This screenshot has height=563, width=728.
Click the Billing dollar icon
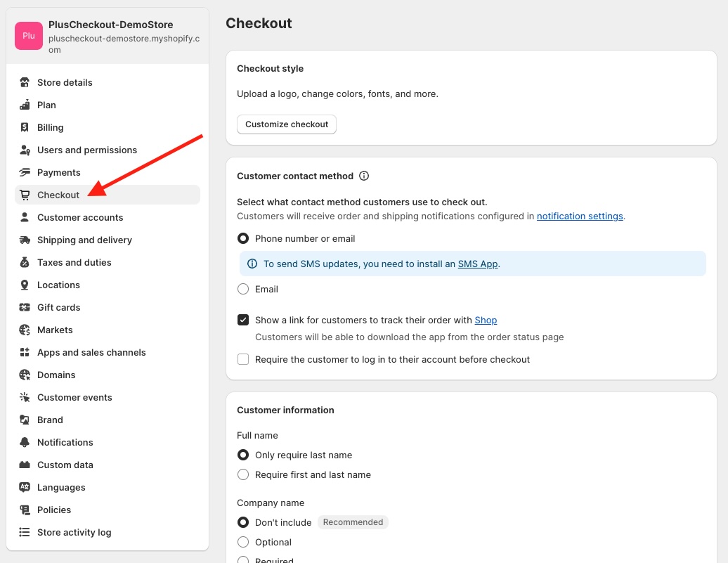click(x=25, y=127)
